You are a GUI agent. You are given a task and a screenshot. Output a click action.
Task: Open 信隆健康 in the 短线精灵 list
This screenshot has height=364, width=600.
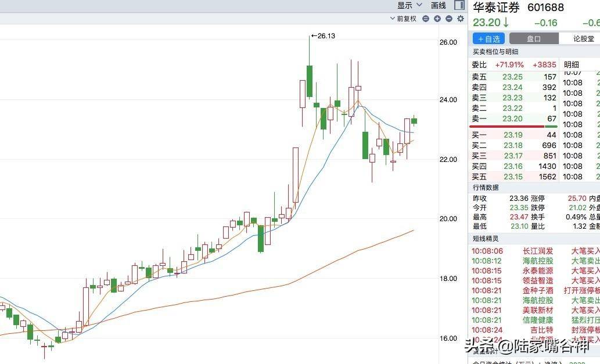tap(538, 320)
